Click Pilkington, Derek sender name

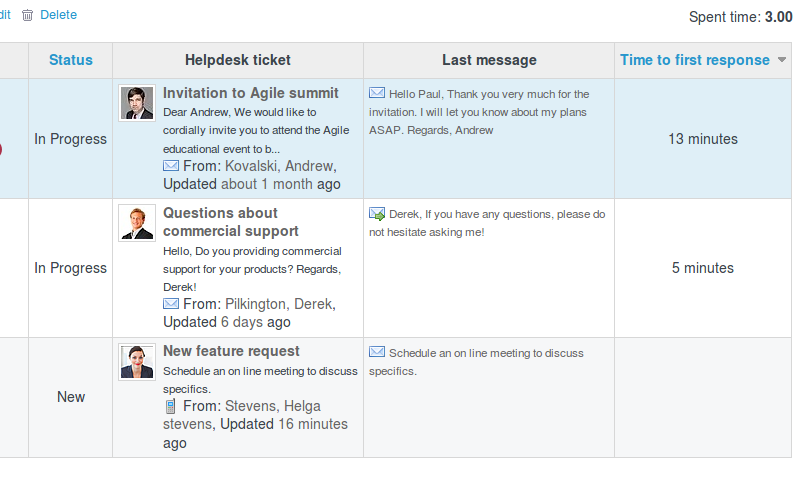[281, 304]
